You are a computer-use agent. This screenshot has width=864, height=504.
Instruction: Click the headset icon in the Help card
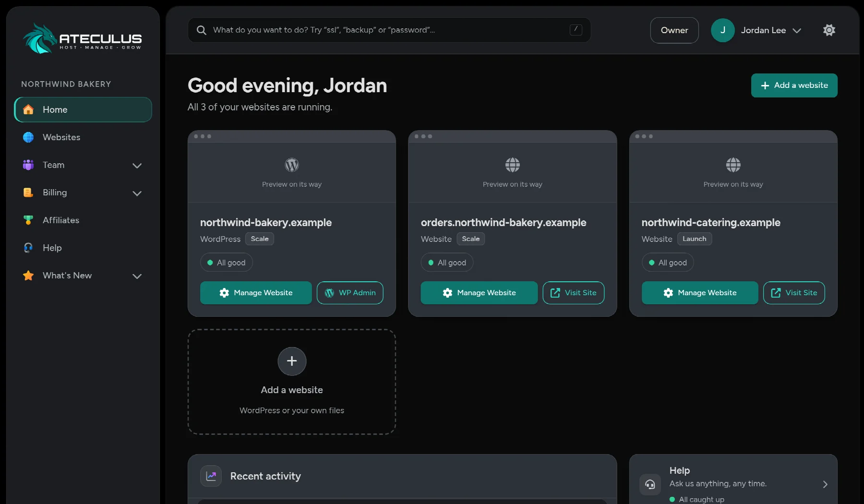(x=650, y=484)
